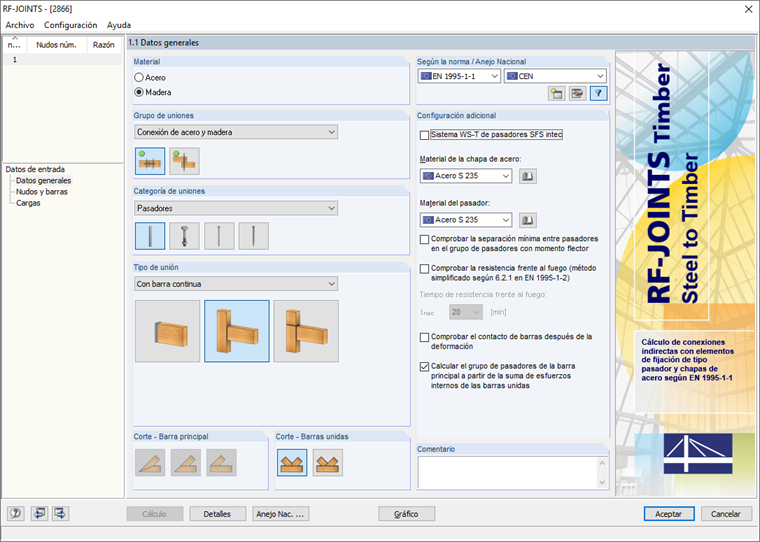
Task: Choose the nail fastener category icon
Action: pos(219,236)
